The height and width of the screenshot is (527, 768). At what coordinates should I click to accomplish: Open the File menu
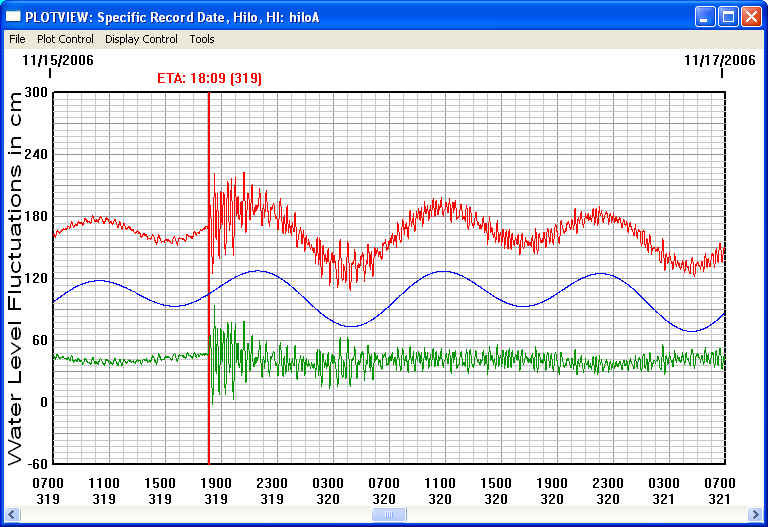(x=17, y=39)
